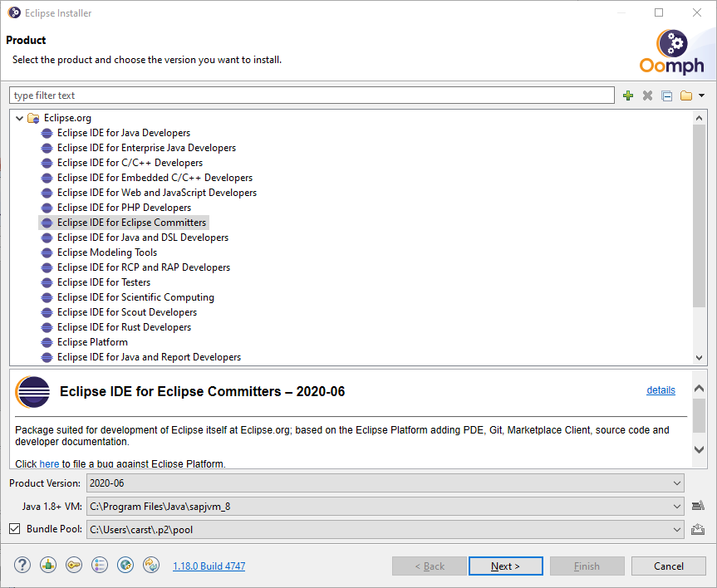The height and width of the screenshot is (588, 717).
Task: Click the green plus add product icon
Action: [x=628, y=96]
